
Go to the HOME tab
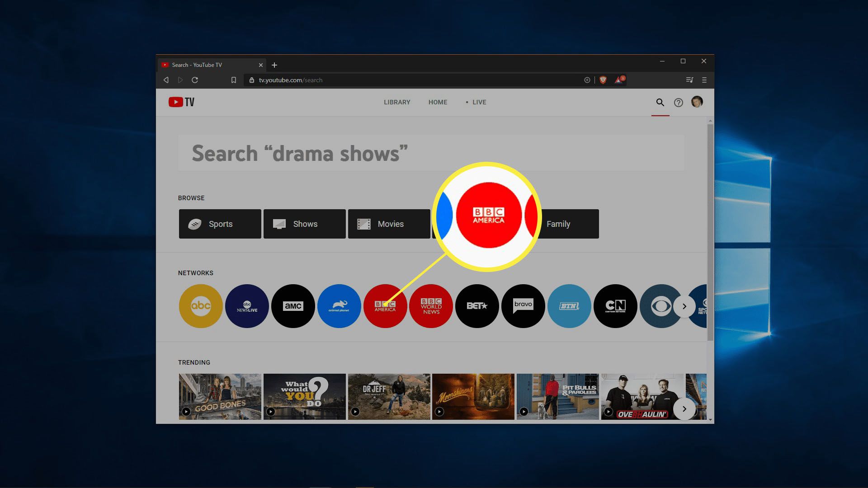(x=438, y=102)
